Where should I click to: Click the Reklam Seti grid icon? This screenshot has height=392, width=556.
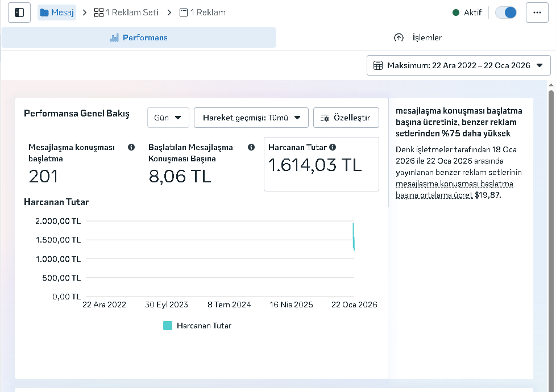(x=99, y=12)
